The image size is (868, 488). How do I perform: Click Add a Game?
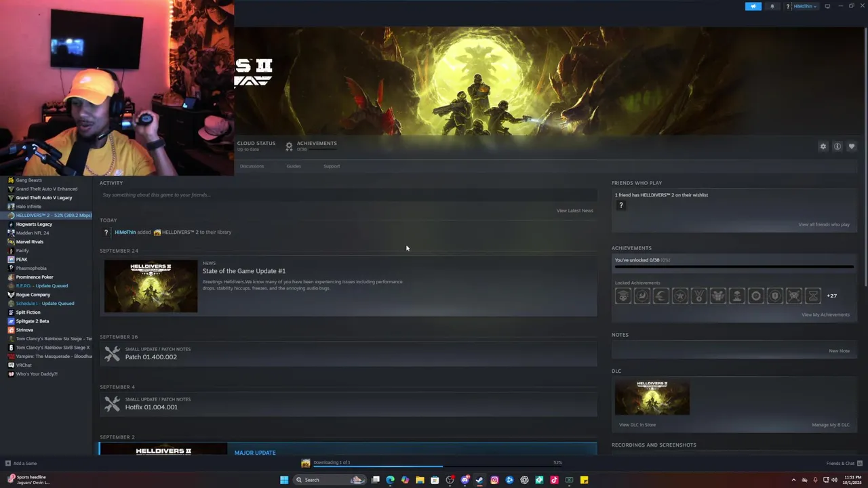pyautogui.click(x=21, y=464)
